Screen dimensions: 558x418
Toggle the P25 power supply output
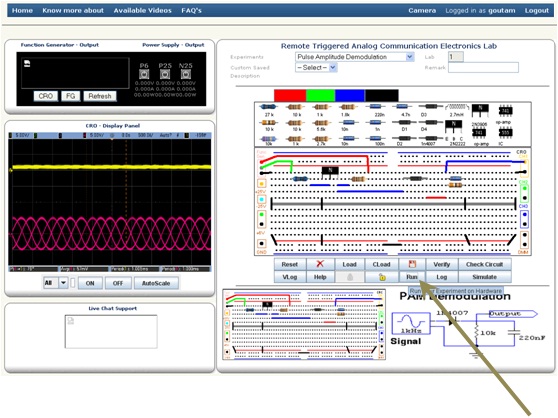pos(165,74)
